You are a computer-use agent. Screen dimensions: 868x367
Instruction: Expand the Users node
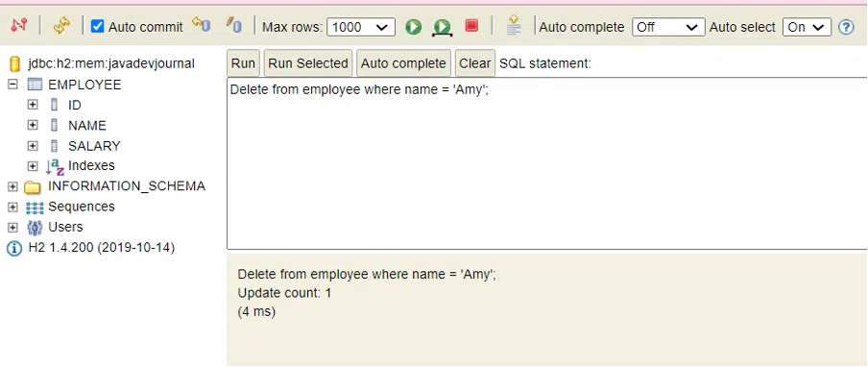coord(12,228)
